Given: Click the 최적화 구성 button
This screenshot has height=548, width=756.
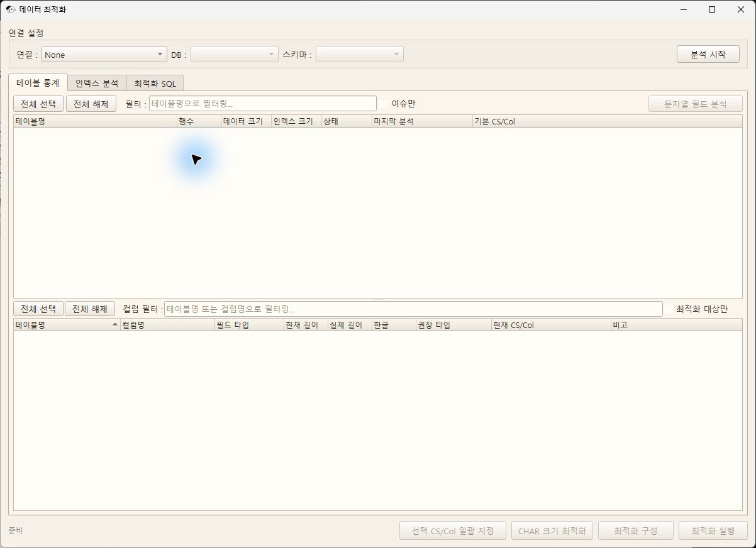Looking at the screenshot, I should [636, 530].
